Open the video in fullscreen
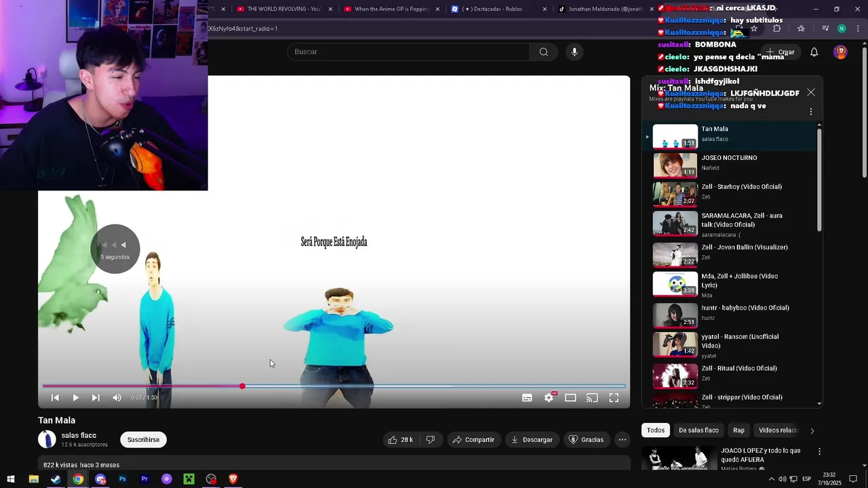The width and height of the screenshot is (868, 488). click(x=614, y=398)
